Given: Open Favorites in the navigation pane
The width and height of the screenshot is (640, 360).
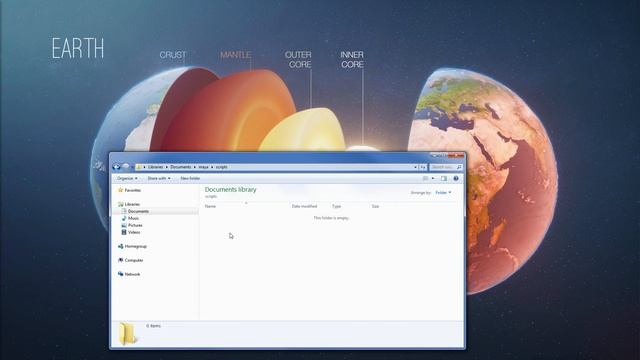Looking at the screenshot, I should [129, 190].
